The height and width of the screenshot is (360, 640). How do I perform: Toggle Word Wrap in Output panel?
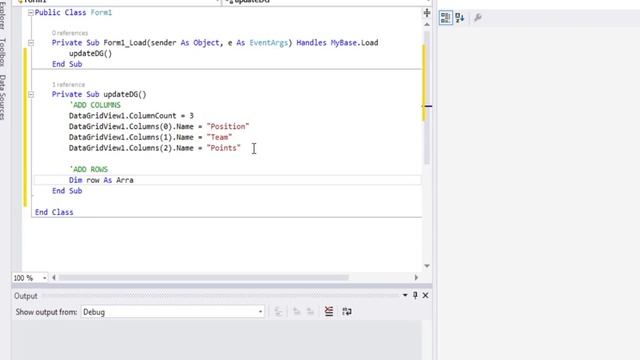(x=347, y=312)
